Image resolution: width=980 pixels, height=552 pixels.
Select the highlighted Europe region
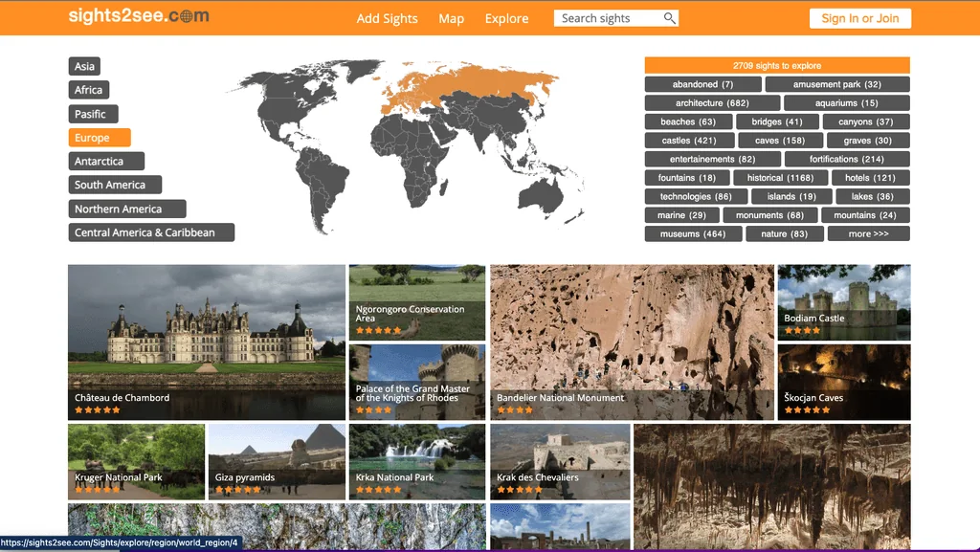click(100, 138)
